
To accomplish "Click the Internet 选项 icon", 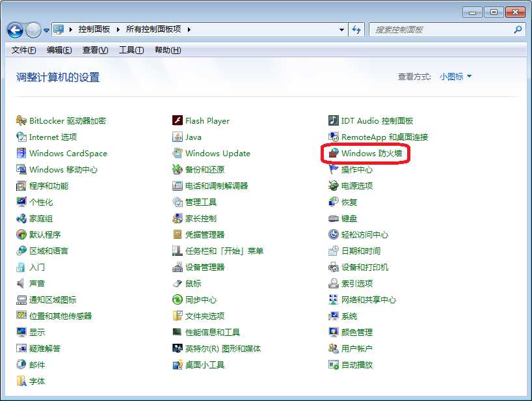I will point(21,137).
